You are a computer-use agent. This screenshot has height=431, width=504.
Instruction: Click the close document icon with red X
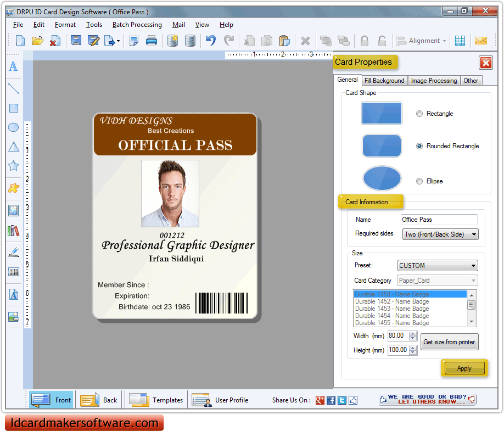(55, 41)
